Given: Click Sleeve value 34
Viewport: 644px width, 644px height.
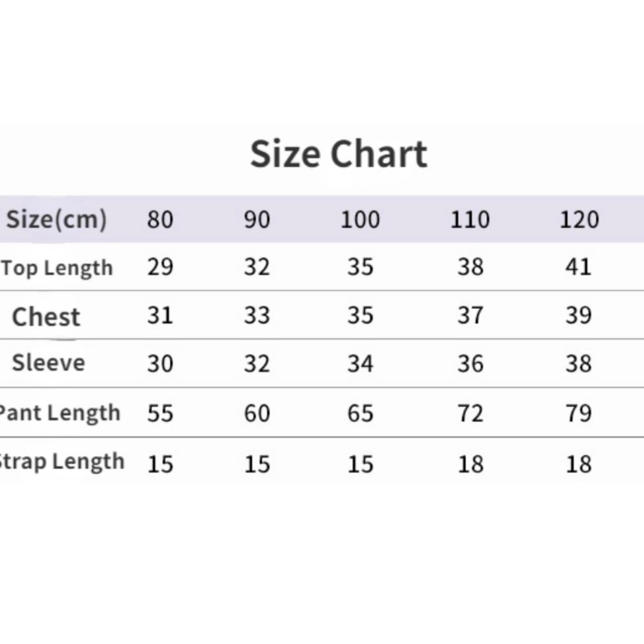Looking at the screenshot, I should click(360, 364).
